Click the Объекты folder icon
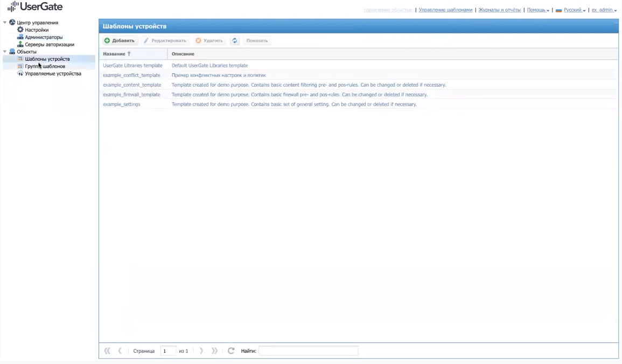Viewport: 622px width, 364px height. click(12, 52)
